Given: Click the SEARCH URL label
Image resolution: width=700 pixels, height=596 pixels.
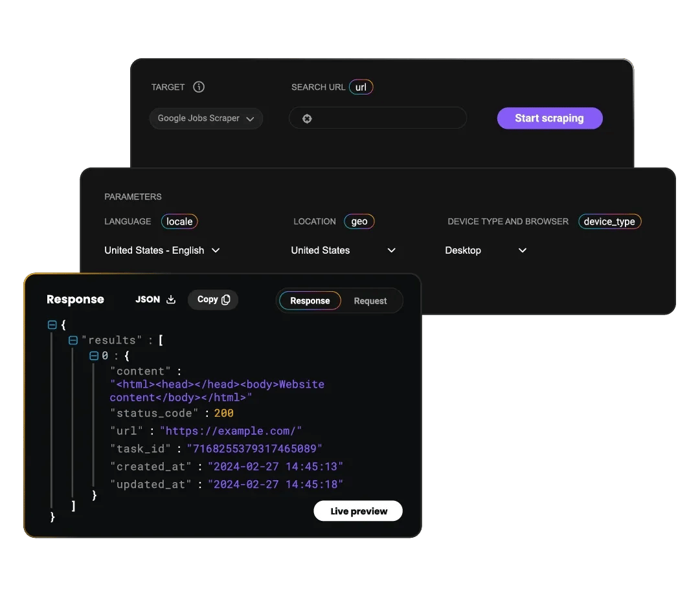Looking at the screenshot, I should pyautogui.click(x=318, y=87).
